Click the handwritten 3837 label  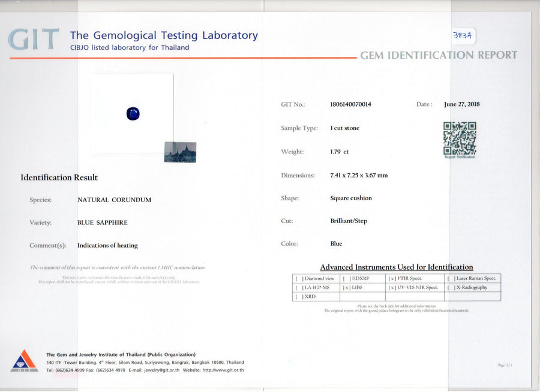(x=464, y=35)
